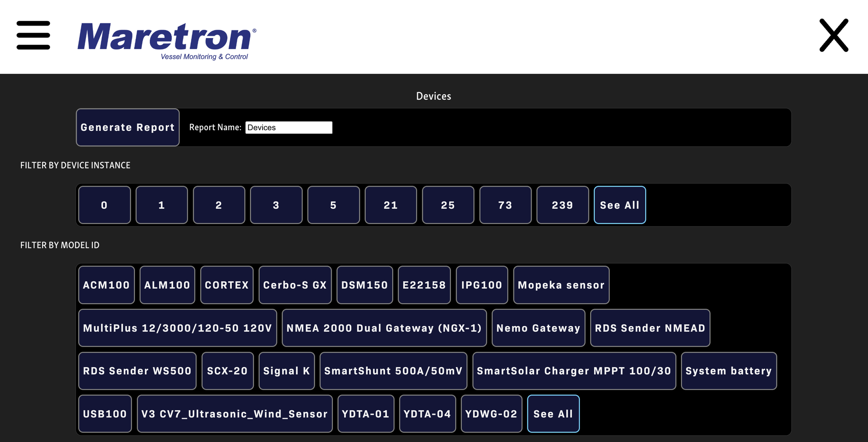Filter by device instance 239

[563, 205]
